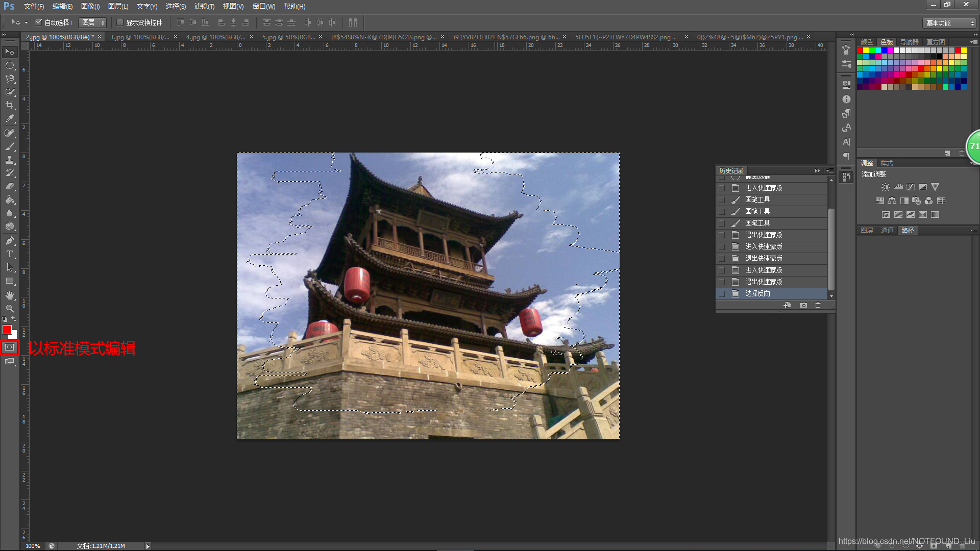Add Levels adjustment histogram icon
Screen dimensions: 980x551
tap(898, 187)
